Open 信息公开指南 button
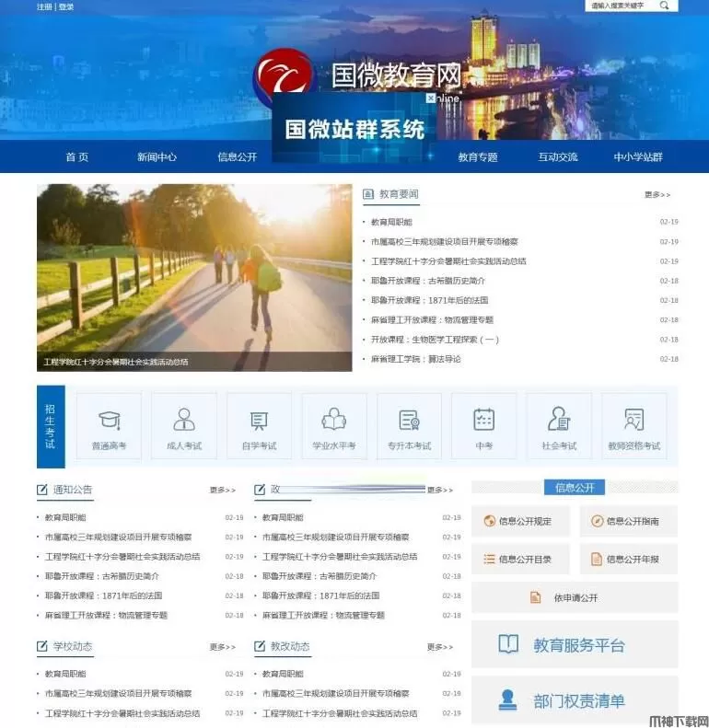709x728 pixels. [629, 521]
